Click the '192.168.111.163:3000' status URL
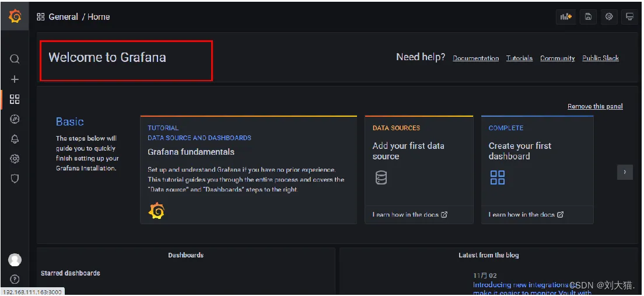 pos(33,292)
